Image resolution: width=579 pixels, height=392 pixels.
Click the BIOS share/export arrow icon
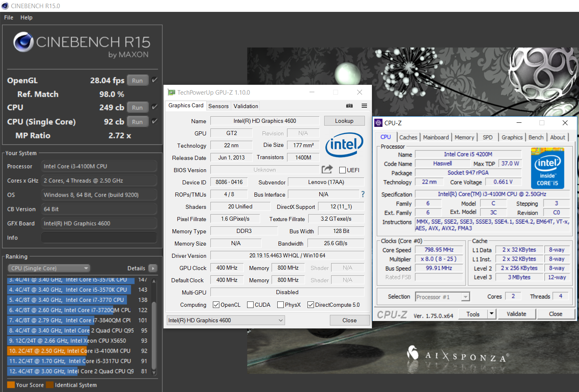pyautogui.click(x=327, y=169)
